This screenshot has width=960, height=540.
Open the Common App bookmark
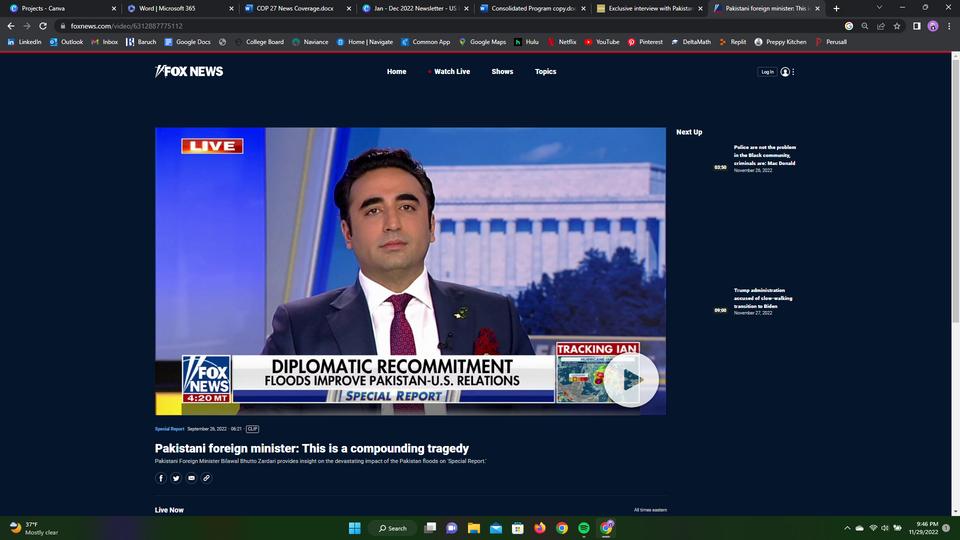point(426,42)
